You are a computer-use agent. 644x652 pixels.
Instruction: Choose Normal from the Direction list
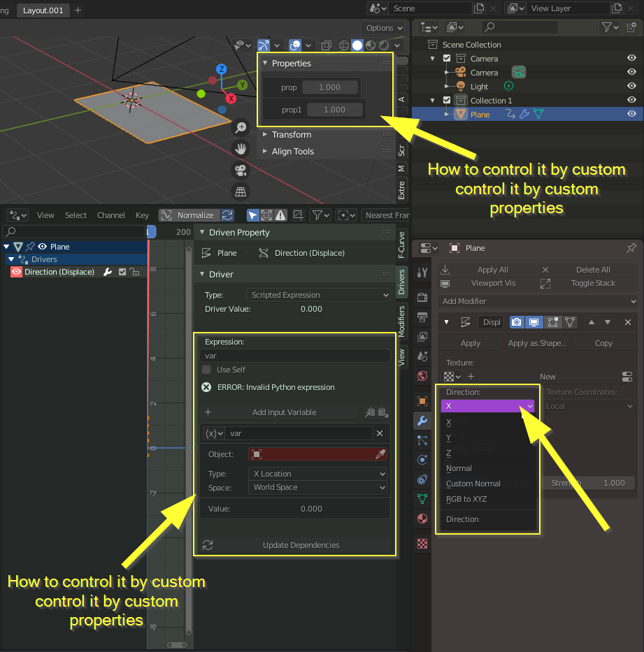tap(459, 468)
